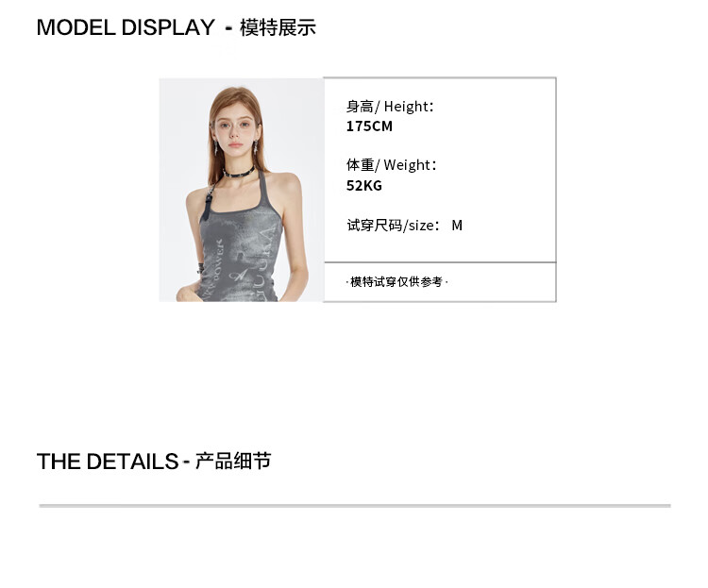This screenshot has height=588, width=708.
Task: Click the bracelet on the model's wrist
Action: 200,266
